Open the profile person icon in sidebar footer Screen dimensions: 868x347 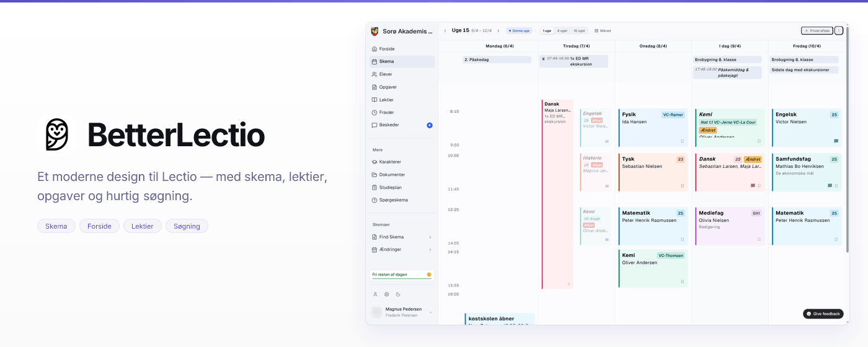click(x=375, y=294)
